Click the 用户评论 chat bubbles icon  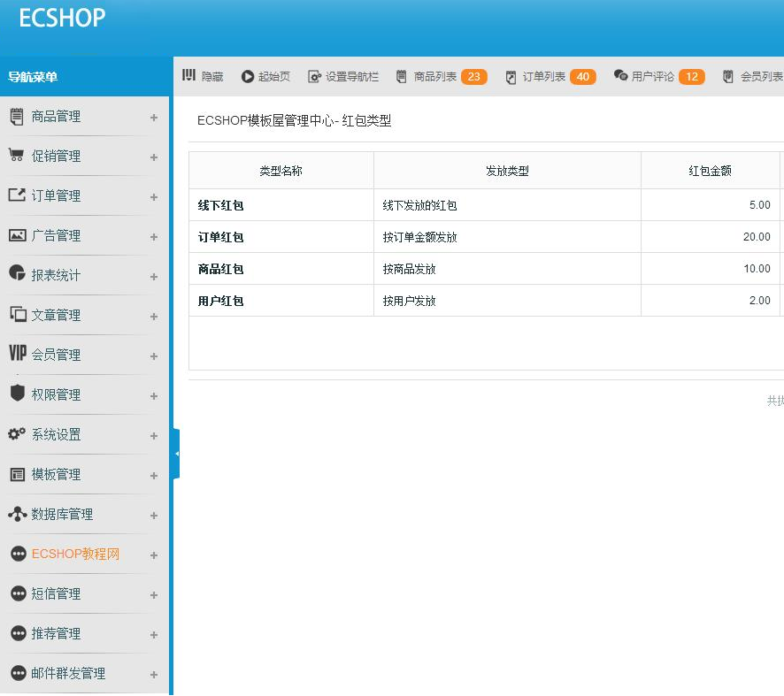click(x=620, y=75)
